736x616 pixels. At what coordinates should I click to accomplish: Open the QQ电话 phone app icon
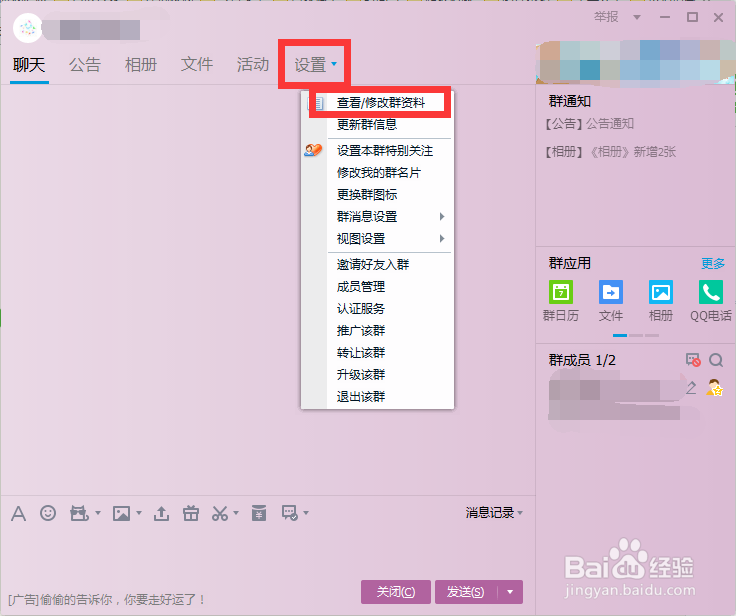[711, 292]
